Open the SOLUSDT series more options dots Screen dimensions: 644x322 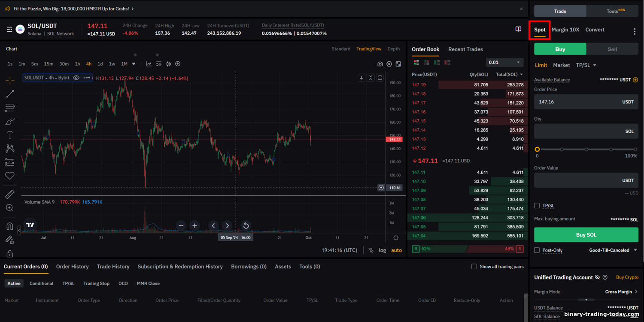(87, 78)
